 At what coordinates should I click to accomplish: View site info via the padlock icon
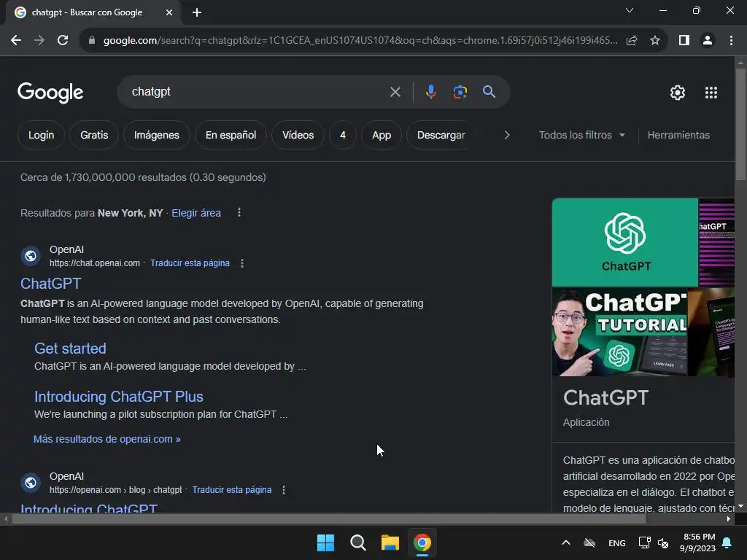92,41
